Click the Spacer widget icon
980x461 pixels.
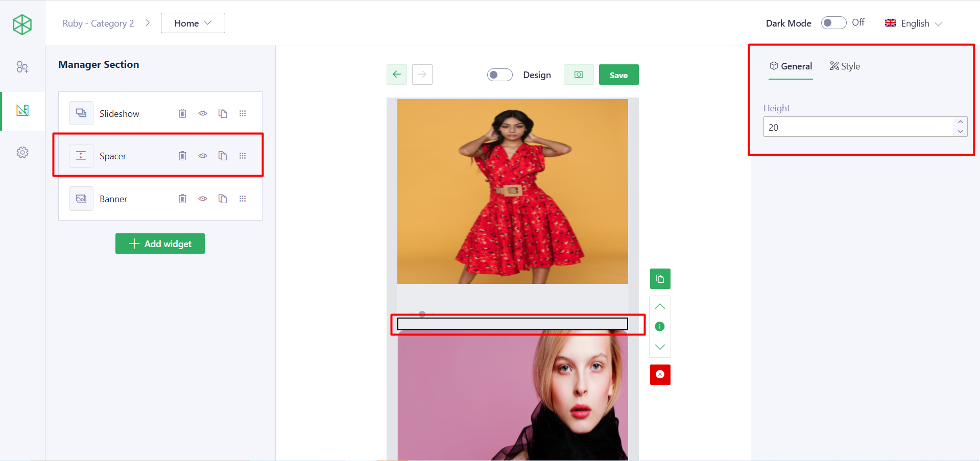coord(81,156)
